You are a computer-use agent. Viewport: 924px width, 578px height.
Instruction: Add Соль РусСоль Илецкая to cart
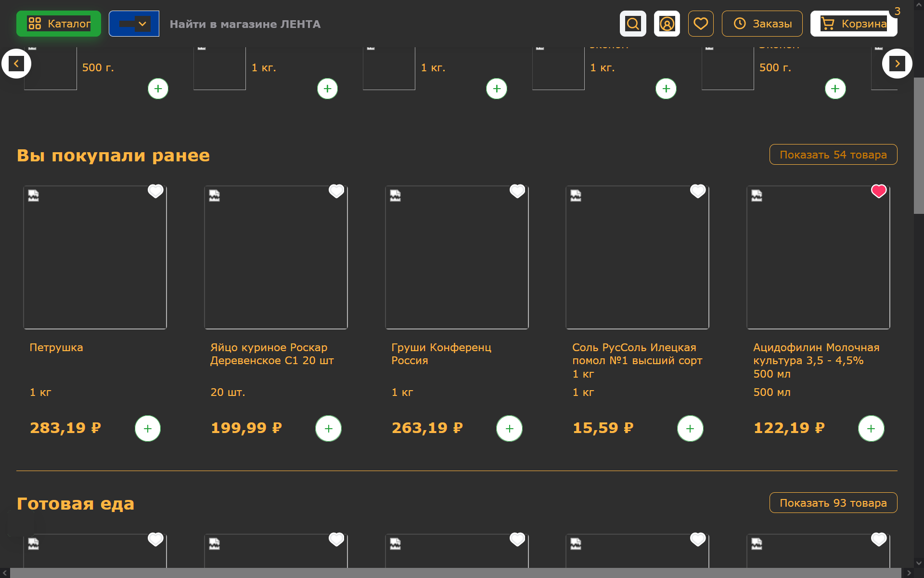(x=690, y=428)
